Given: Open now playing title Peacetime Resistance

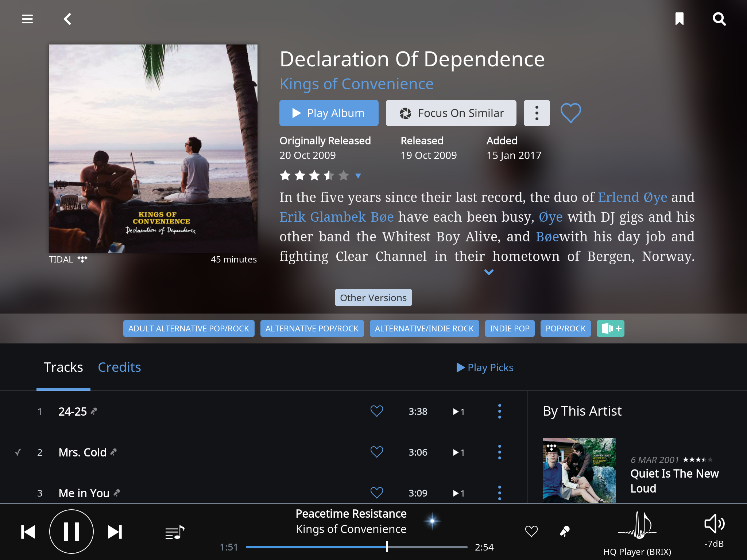Looking at the screenshot, I should tap(351, 513).
